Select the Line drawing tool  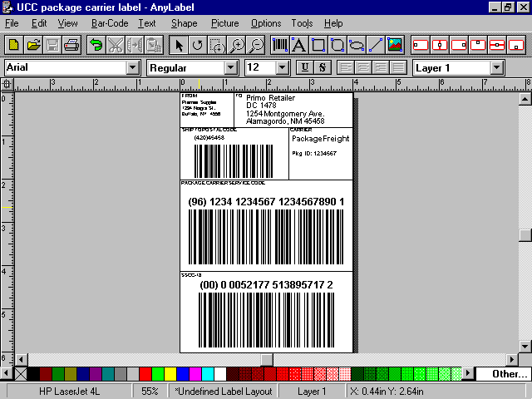click(376, 45)
